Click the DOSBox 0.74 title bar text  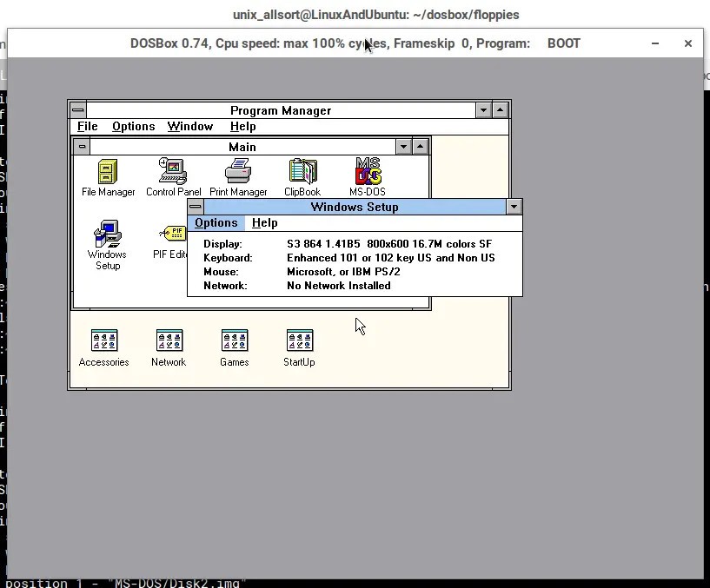click(355, 43)
